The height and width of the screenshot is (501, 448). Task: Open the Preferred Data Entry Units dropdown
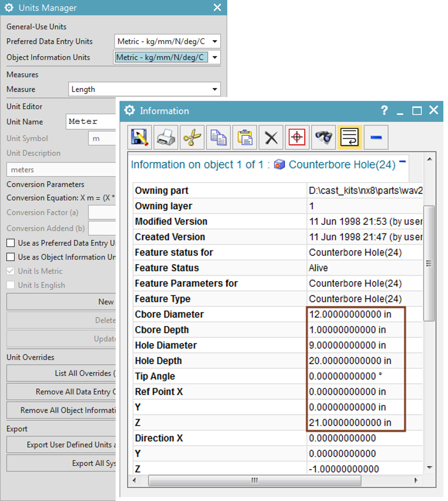167,41
